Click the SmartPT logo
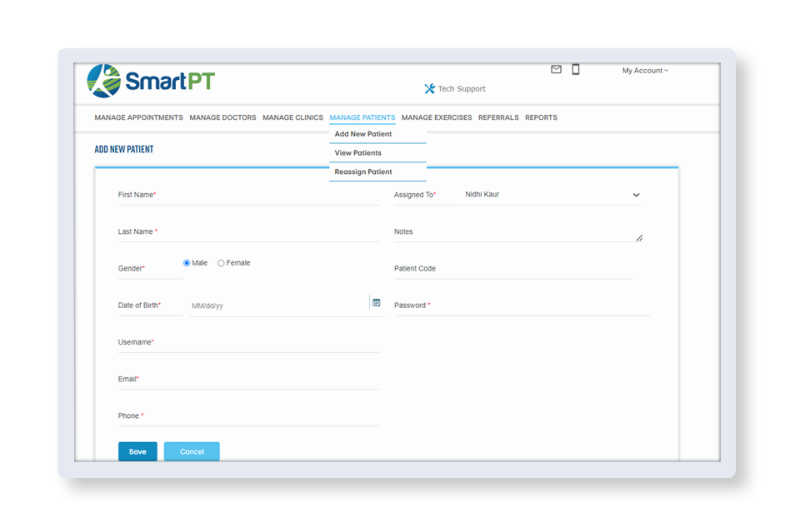 pos(150,81)
